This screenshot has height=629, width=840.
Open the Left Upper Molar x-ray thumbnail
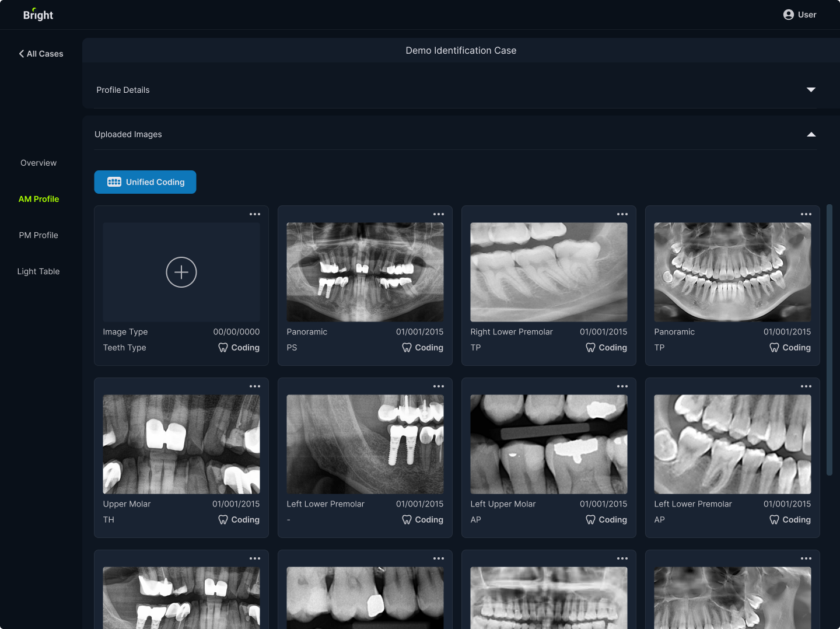pyautogui.click(x=549, y=444)
